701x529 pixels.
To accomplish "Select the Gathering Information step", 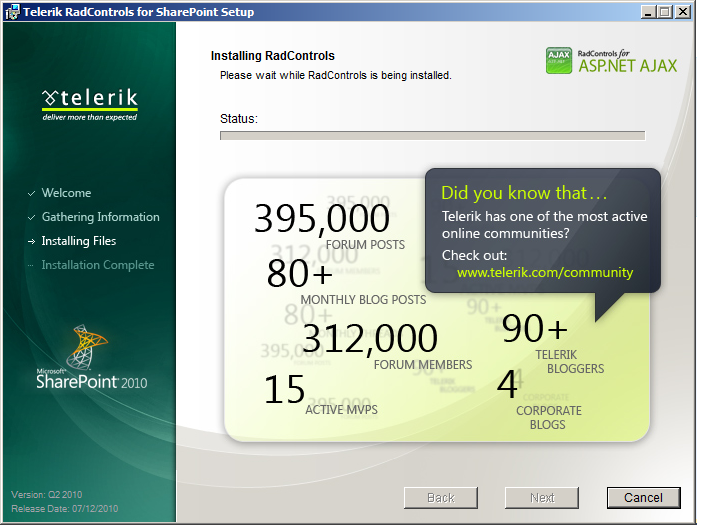I will pos(101,217).
